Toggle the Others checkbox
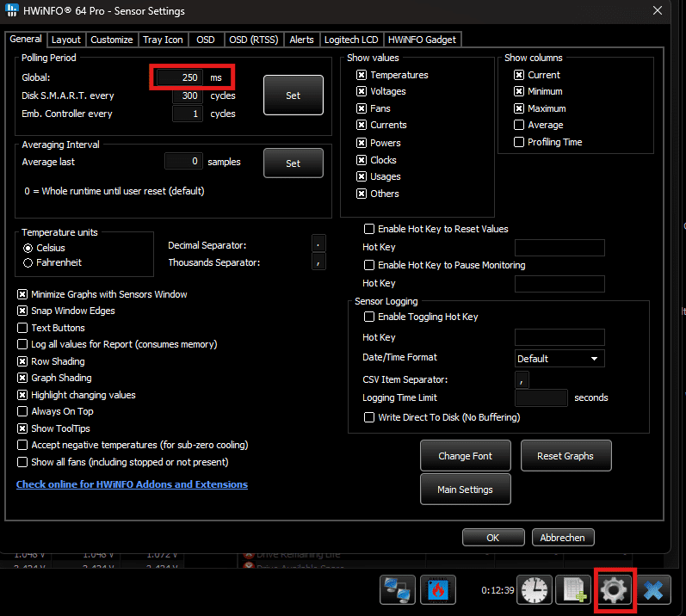 coord(362,194)
